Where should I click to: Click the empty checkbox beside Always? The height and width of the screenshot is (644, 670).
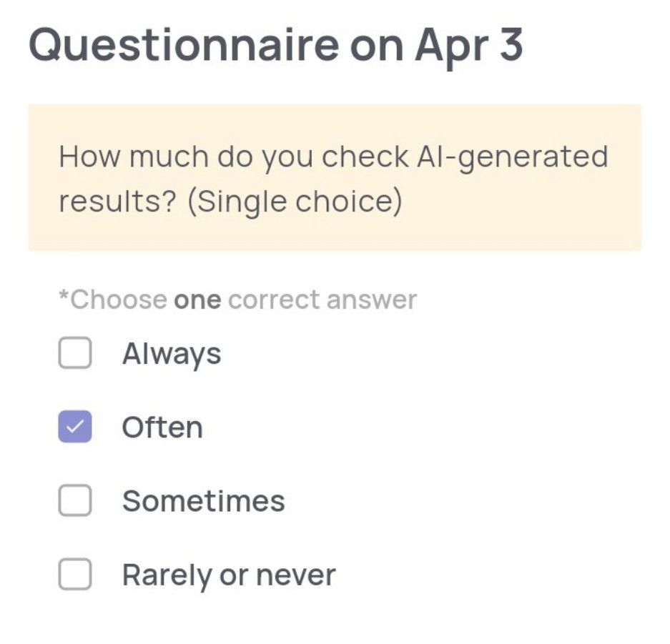click(74, 352)
